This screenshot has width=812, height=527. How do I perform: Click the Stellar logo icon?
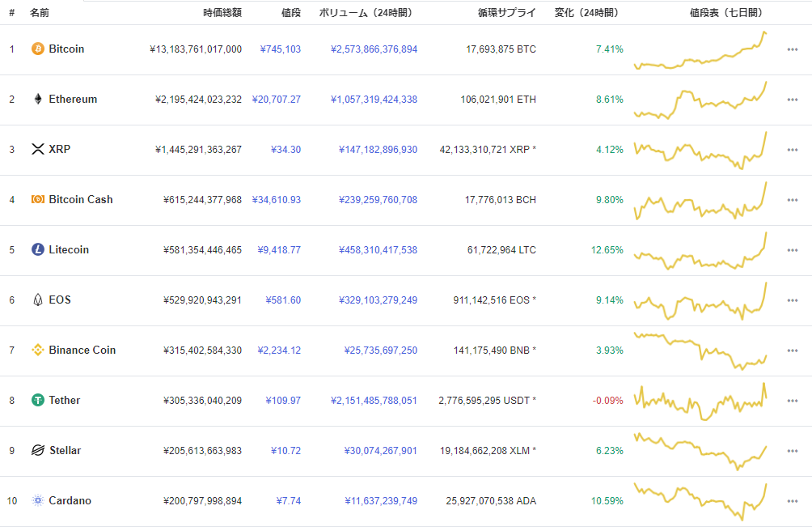(x=38, y=450)
